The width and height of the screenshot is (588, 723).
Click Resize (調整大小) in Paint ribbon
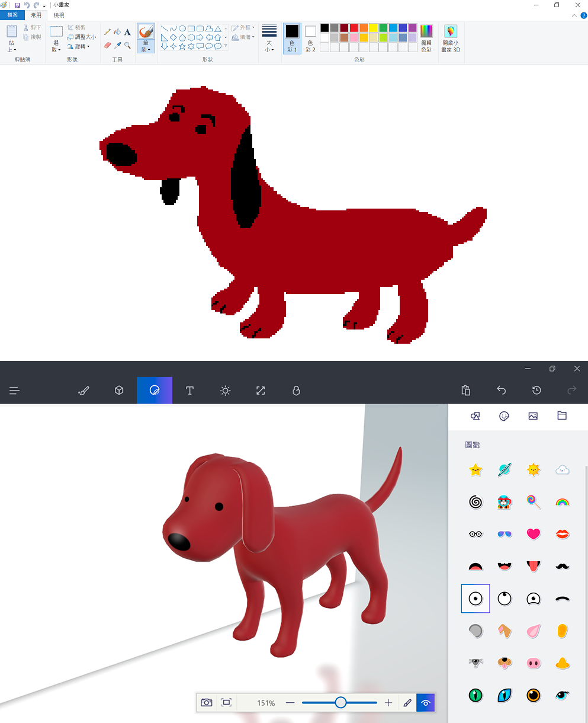[81, 37]
